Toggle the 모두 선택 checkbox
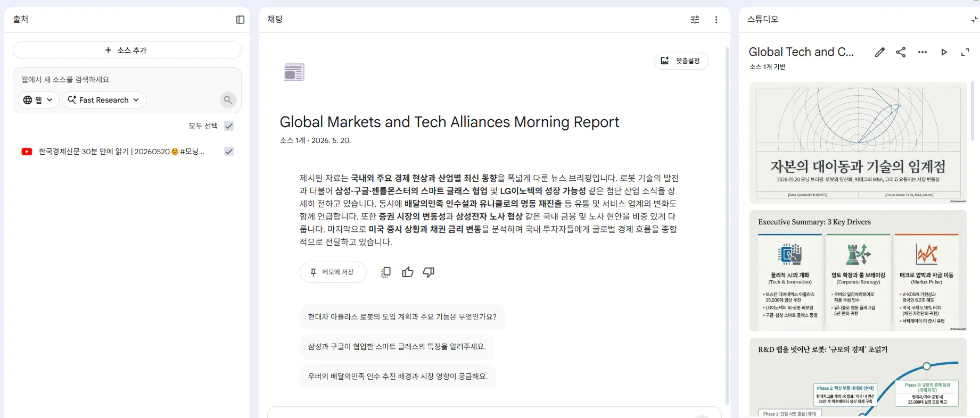980x418 pixels. 229,126
